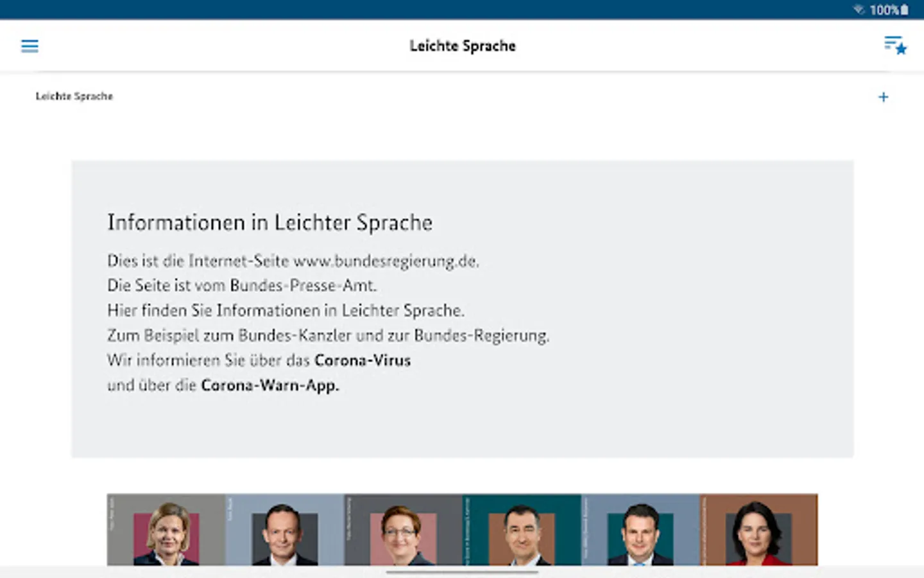This screenshot has height=578, width=924.
Task: Open the bold Corona-Virus link
Action: [x=363, y=360]
